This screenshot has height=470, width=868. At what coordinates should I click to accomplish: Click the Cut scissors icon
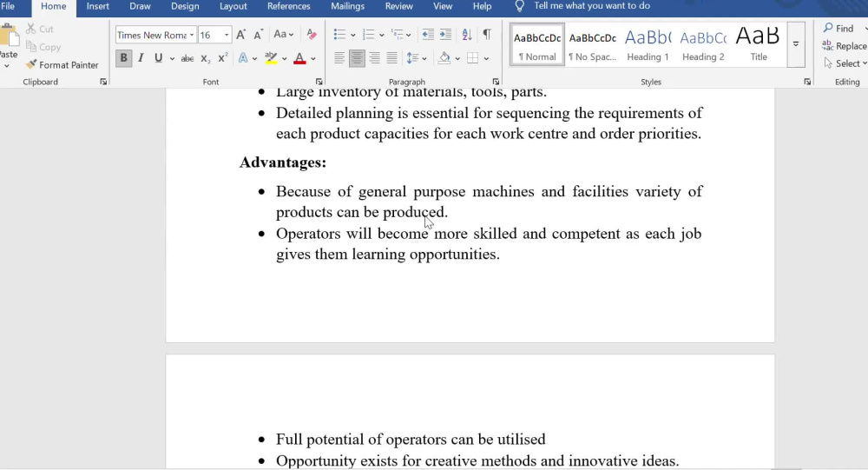(x=31, y=29)
